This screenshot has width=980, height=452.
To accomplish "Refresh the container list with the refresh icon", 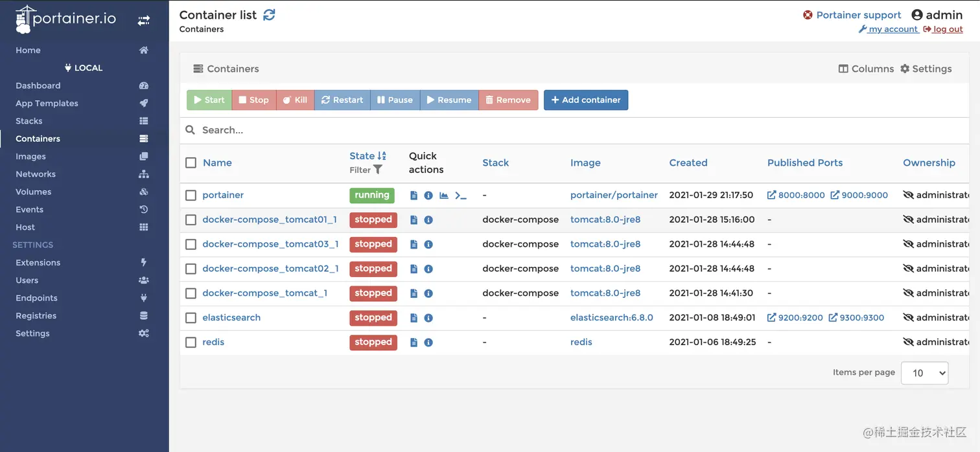I will coord(269,14).
